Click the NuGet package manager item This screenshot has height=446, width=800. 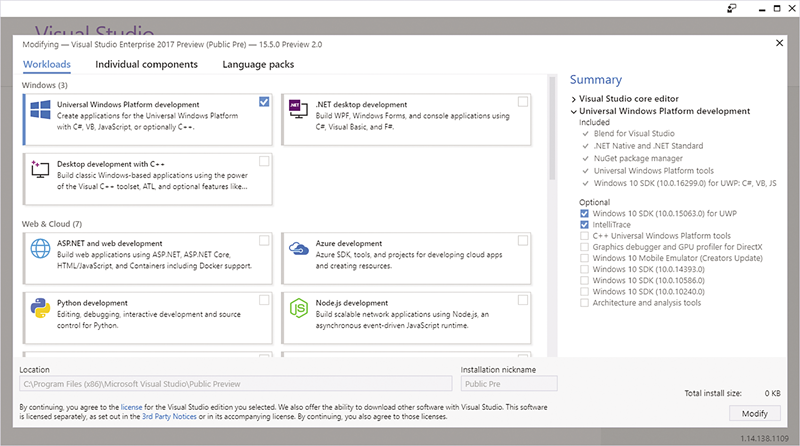click(x=638, y=158)
